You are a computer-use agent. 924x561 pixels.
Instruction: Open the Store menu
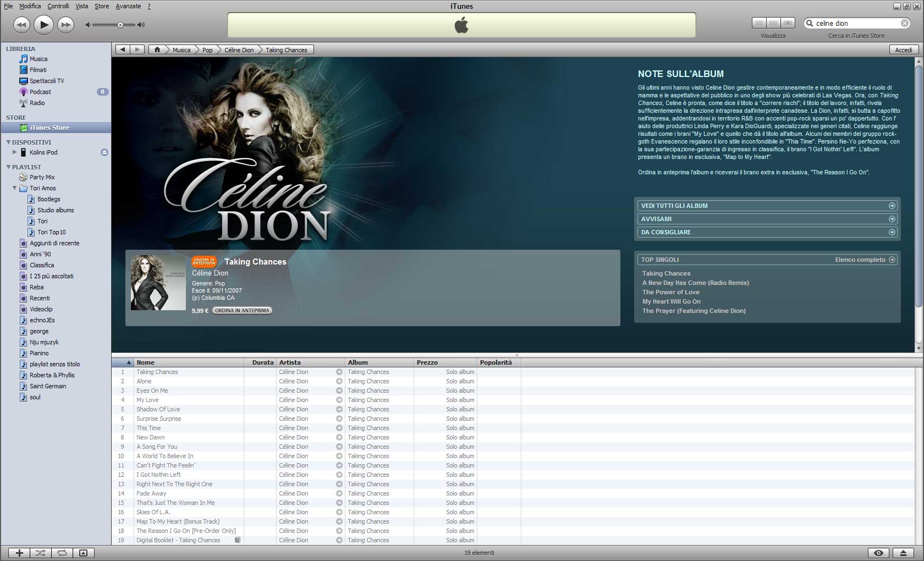(102, 6)
